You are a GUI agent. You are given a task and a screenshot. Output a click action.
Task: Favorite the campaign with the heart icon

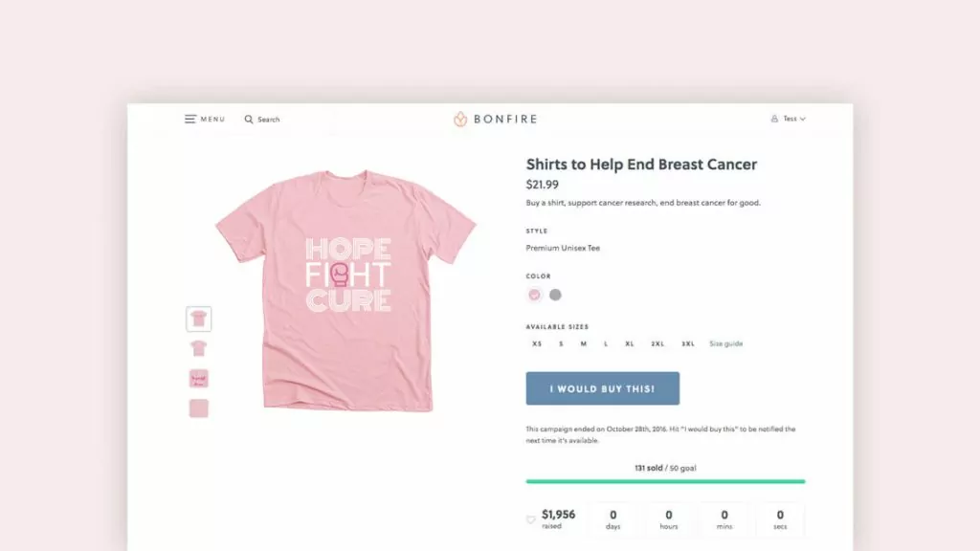(x=529, y=519)
